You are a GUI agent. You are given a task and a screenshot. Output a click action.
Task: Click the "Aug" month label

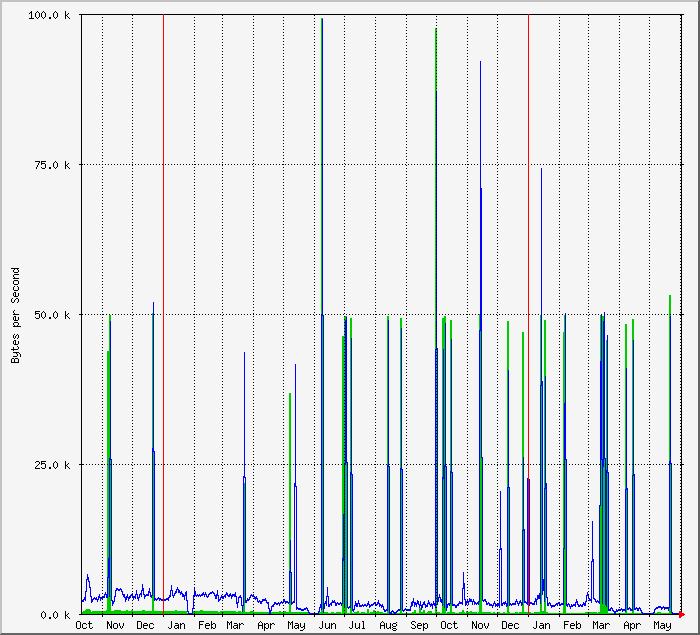388,625
